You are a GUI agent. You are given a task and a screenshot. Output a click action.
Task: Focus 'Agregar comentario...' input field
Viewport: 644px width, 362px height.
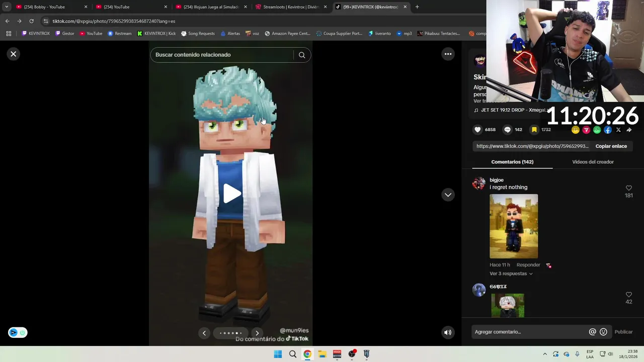click(x=530, y=332)
